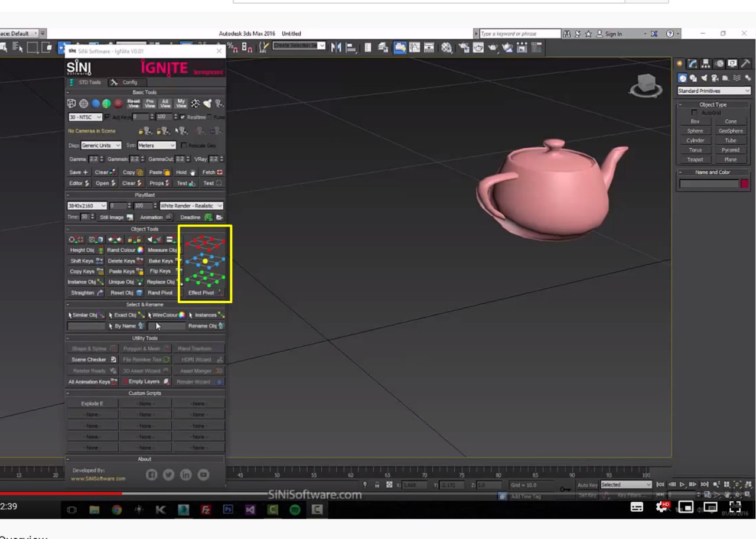The width and height of the screenshot is (756, 539).
Task: Open the Standard Primitives dropdown
Action: pyautogui.click(x=714, y=91)
